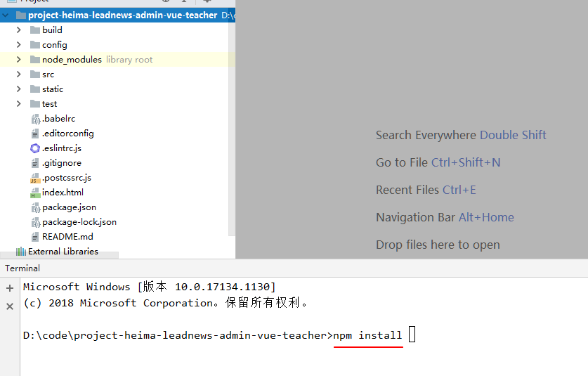Image resolution: width=588 pixels, height=376 pixels.
Task: Select the node_modules folder icon
Action: (x=35, y=59)
